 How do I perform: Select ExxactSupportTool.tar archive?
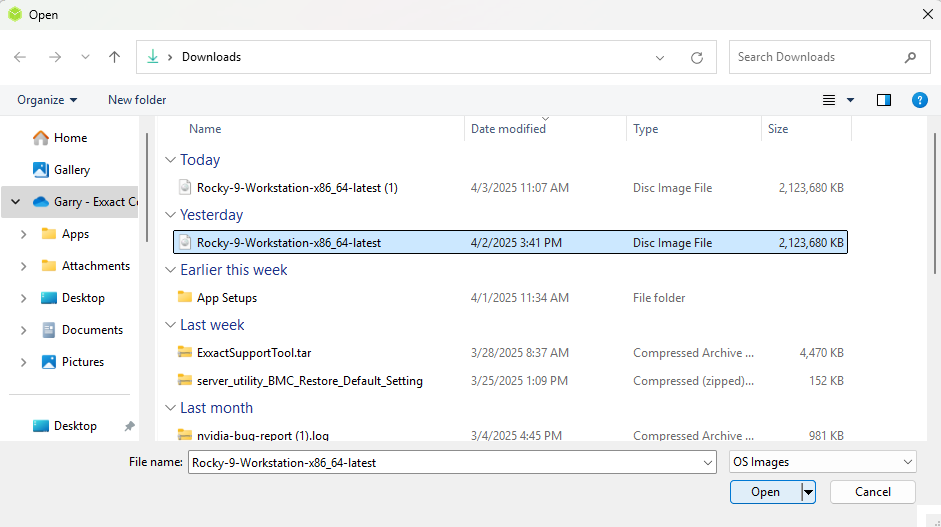(510, 353)
